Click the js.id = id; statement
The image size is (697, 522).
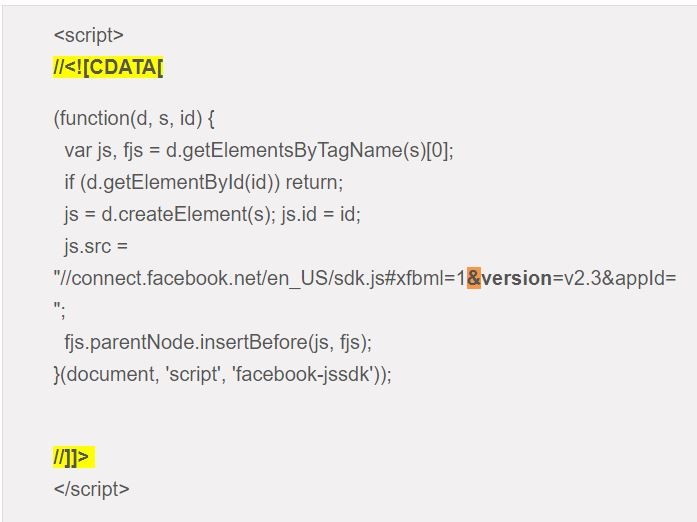(321, 214)
